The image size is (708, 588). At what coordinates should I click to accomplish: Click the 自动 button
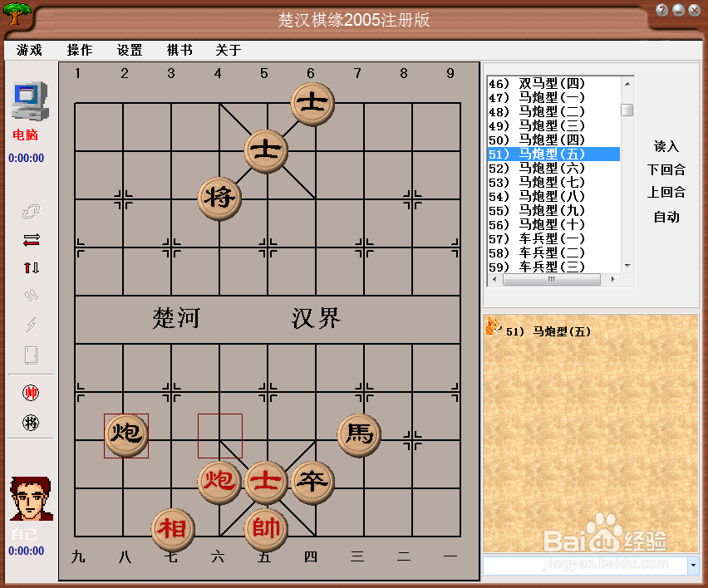coord(666,217)
